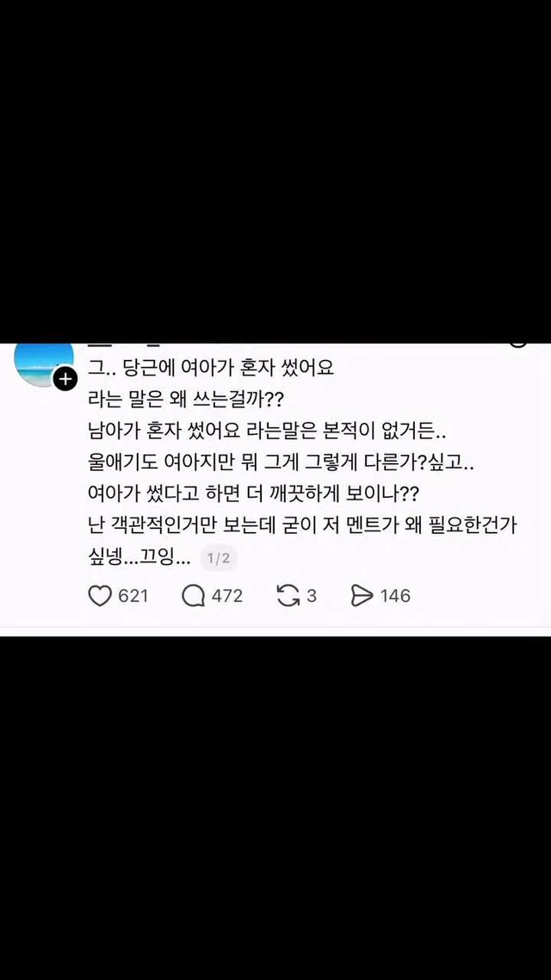Expand the 1/2 thread indicator
Viewport: 551px width, 980px height.
coord(219,559)
